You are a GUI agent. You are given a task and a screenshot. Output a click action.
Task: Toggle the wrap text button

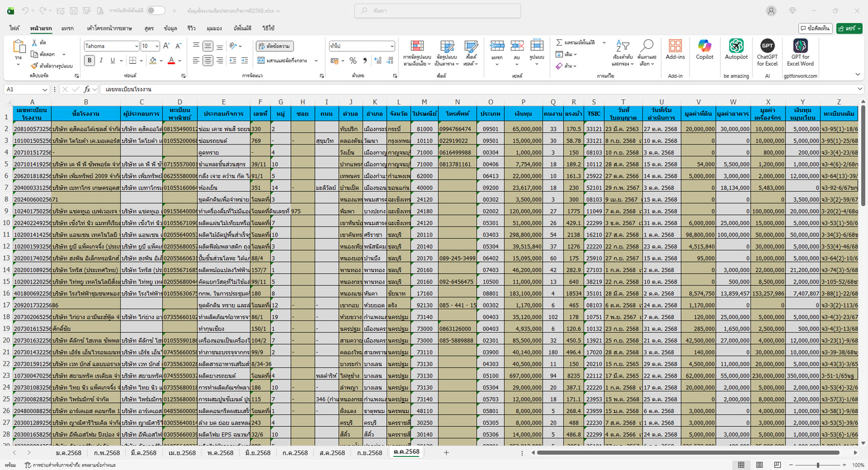tap(275, 46)
